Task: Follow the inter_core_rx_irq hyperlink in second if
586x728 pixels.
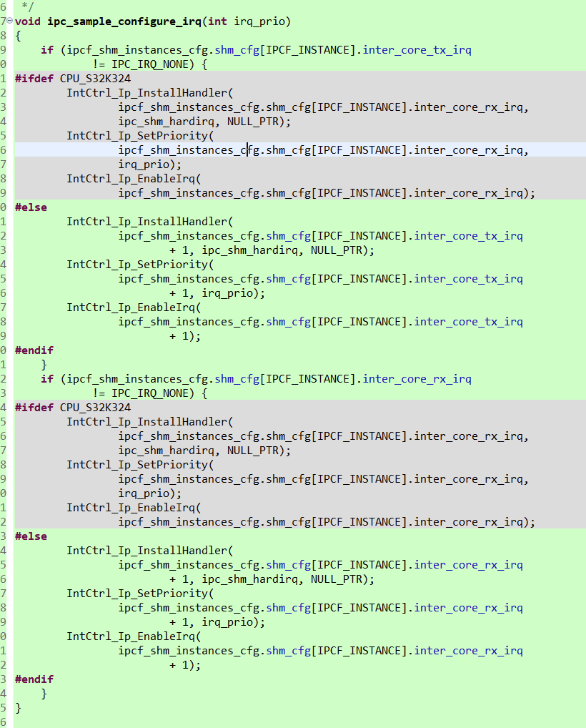Action: [418, 378]
